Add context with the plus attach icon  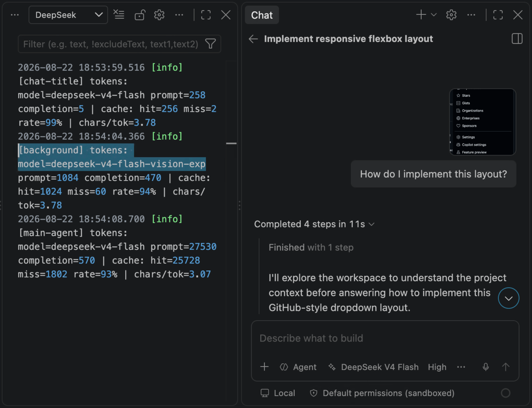pos(264,367)
